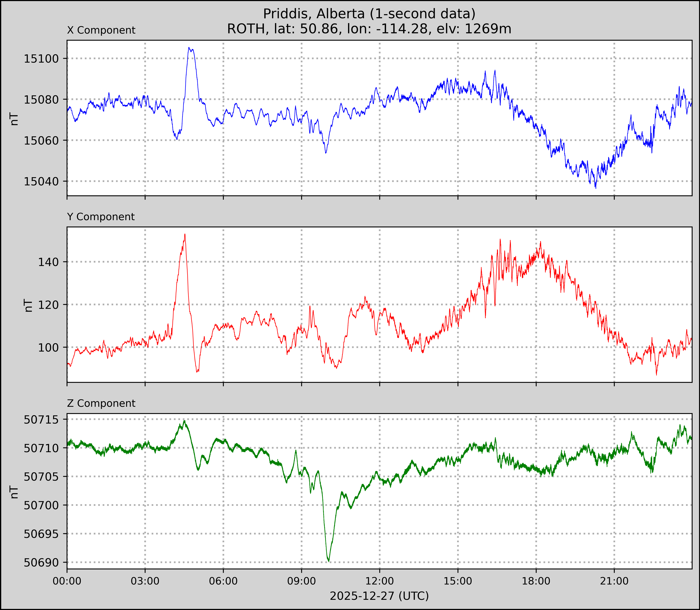Image resolution: width=700 pixels, height=610 pixels.
Task: Click the 00:00 time axis label
Action: (x=67, y=581)
